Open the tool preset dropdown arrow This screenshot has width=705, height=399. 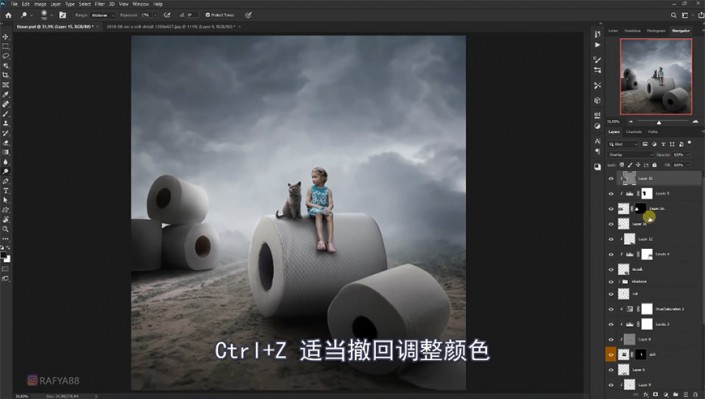31,15
